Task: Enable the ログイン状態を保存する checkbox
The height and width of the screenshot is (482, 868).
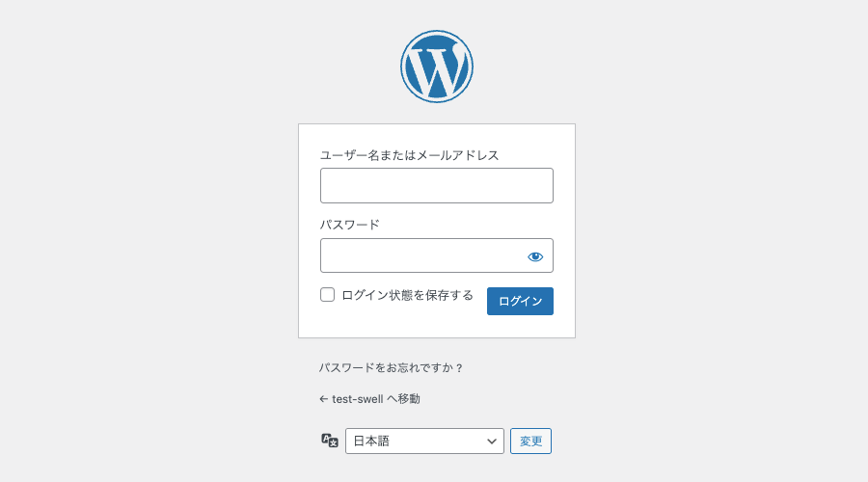Action: (x=328, y=295)
